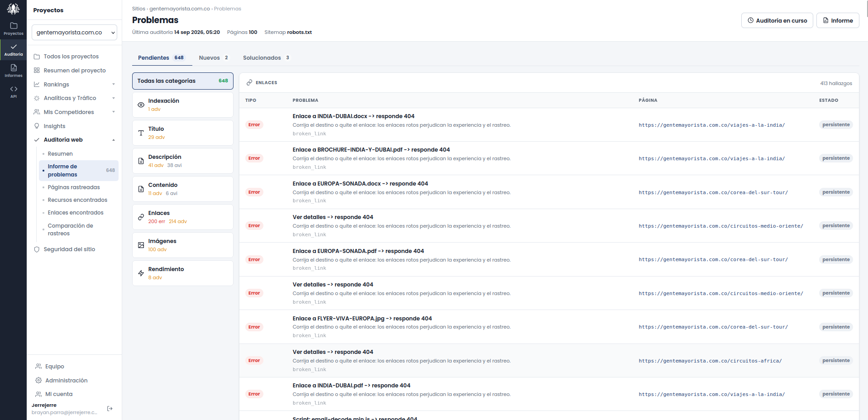Switch to the Nuevos tab
This screenshot has width=868, height=420.
click(214, 58)
